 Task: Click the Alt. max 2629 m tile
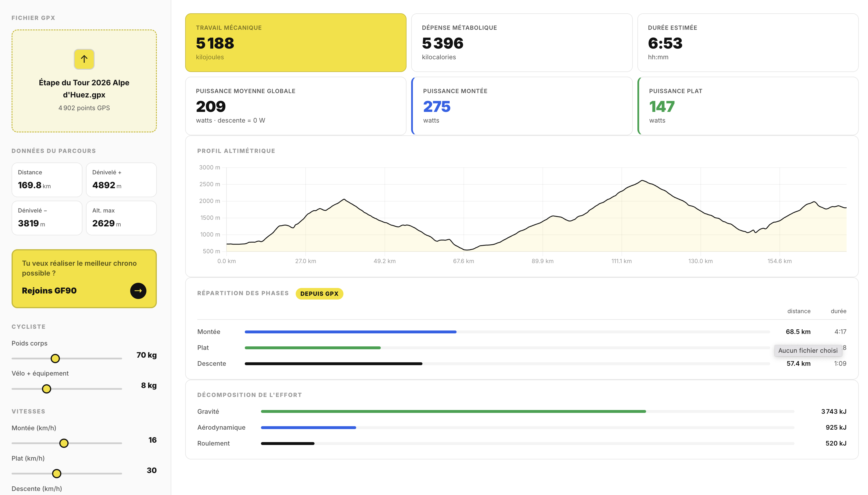click(121, 218)
